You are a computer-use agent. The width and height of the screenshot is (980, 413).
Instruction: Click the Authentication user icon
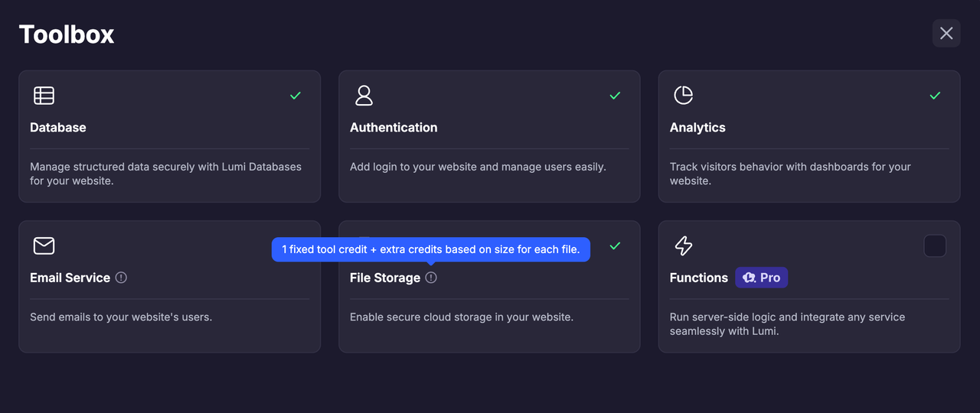(x=364, y=96)
